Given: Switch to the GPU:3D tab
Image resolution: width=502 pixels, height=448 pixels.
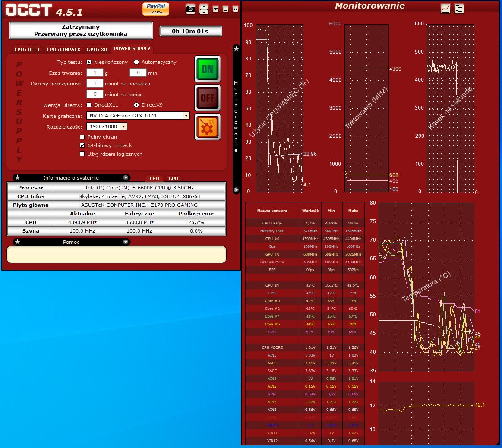Looking at the screenshot, I should (97, 50).
